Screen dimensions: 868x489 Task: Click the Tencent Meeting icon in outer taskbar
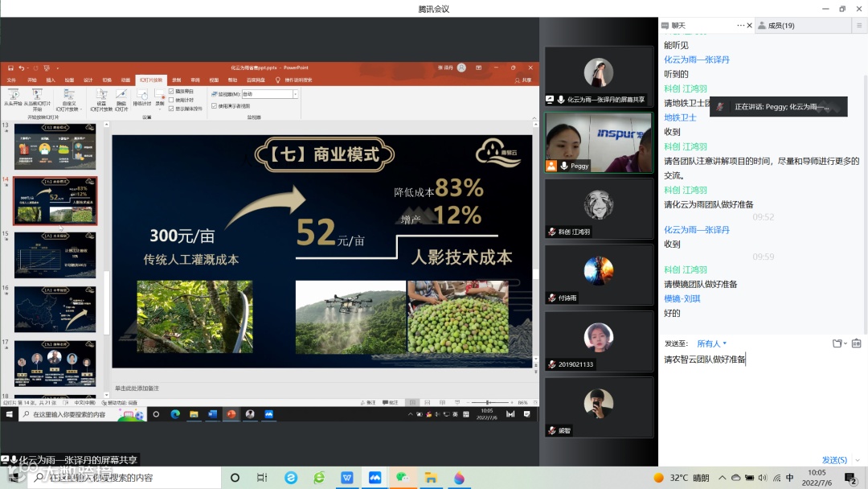[375, 478]
